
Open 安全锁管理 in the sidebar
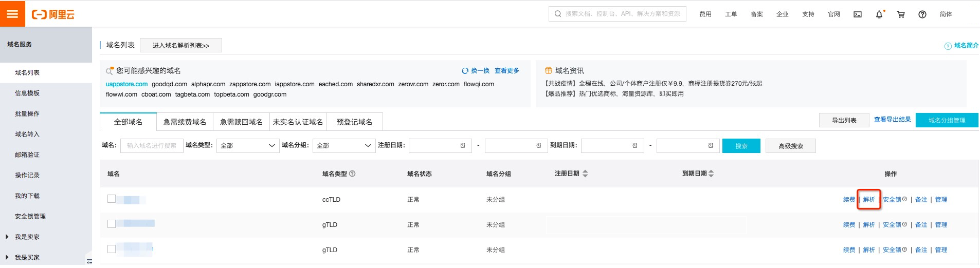coord(30,217)
